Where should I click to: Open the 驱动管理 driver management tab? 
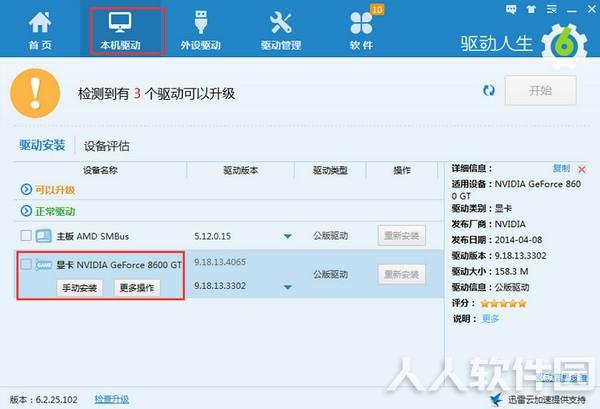[x=281, y=31]
